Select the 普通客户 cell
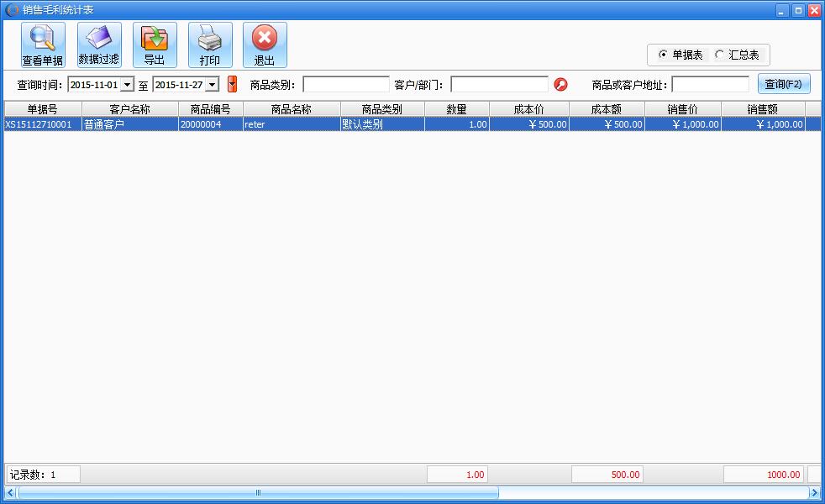The width and height of the screenshot is (825, 504). click(130, 124)
